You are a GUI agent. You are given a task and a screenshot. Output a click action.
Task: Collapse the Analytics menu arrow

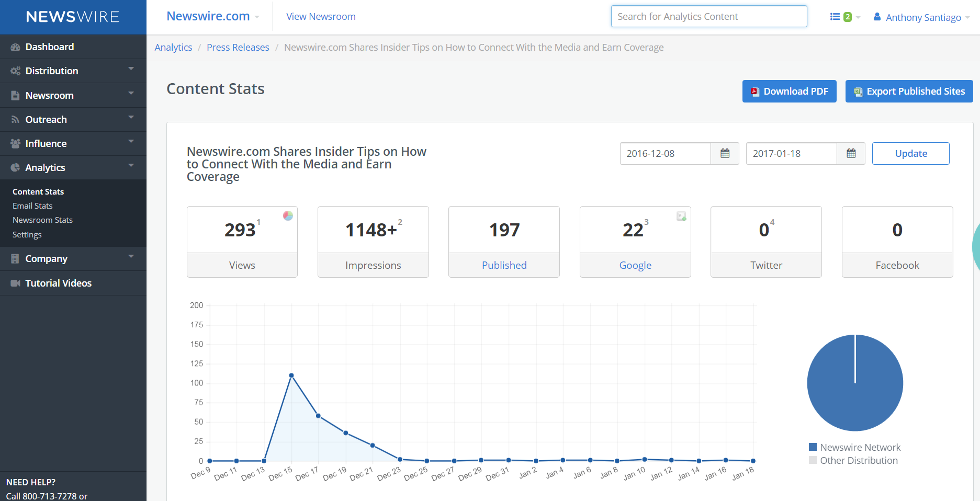click(131, 165)
